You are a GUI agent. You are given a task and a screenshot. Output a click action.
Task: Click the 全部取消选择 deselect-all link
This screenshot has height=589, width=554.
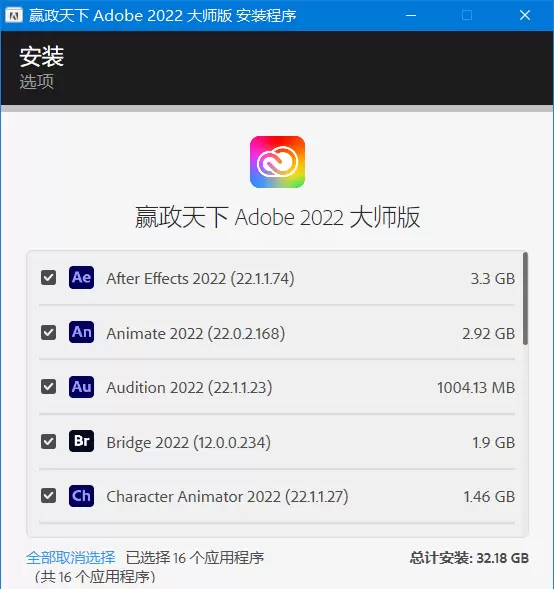[71, 558]
